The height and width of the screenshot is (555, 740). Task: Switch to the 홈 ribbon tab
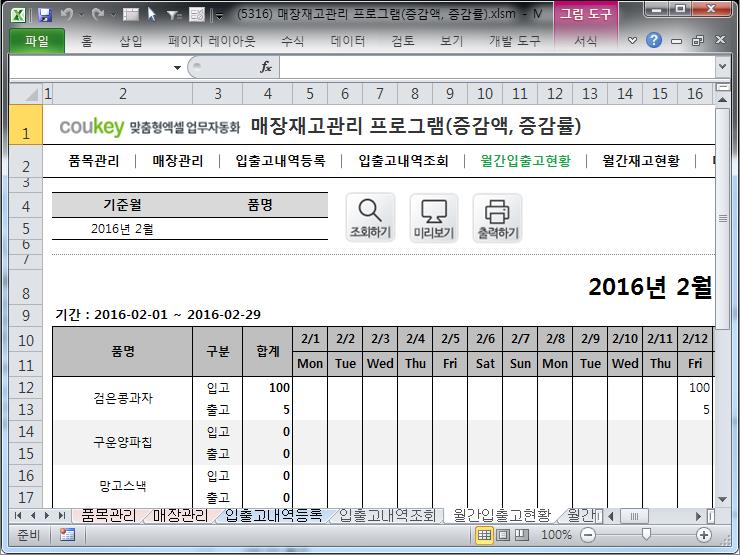tap(87, 41)
